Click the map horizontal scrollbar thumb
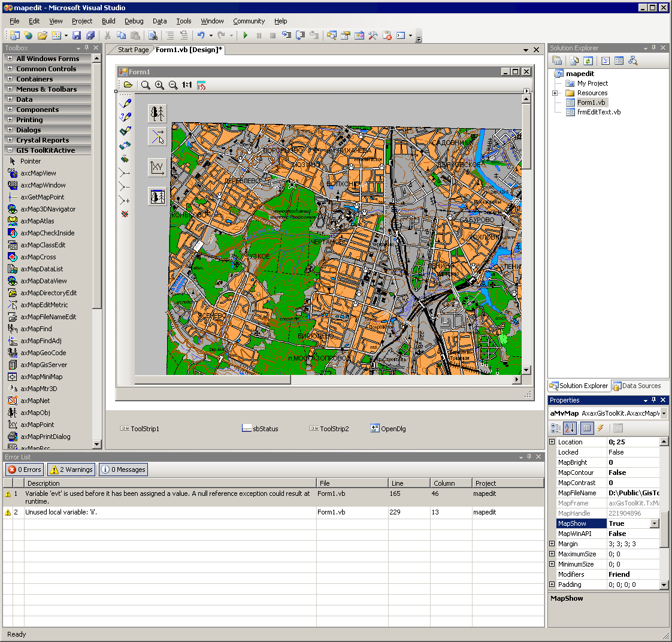 pos(213,380)
